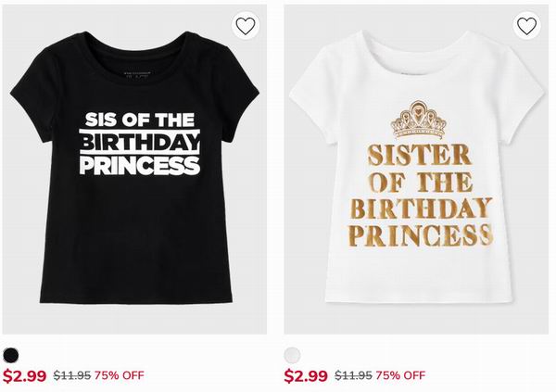Click 75% OFF label under white shirt
556x392 pixels.
400,375
